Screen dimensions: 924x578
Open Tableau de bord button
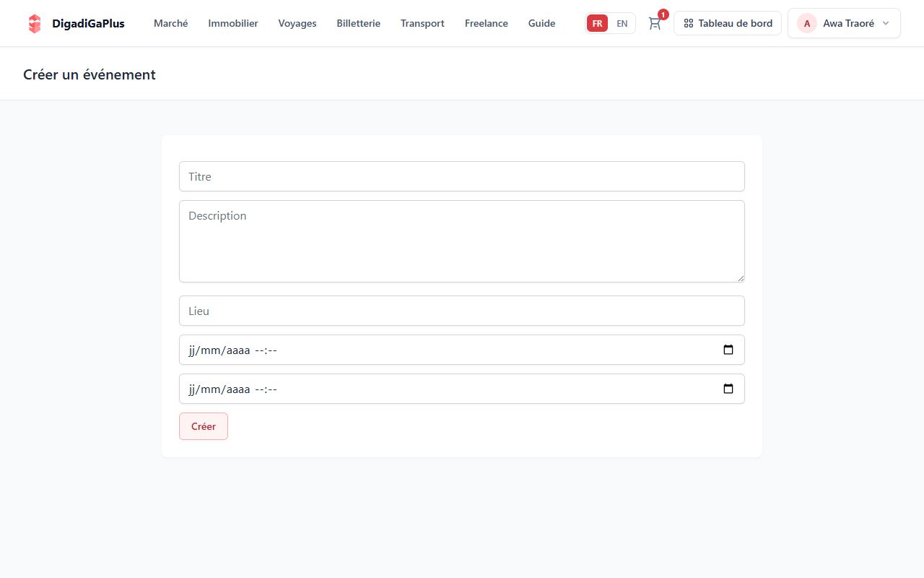[x=728, y=23]
